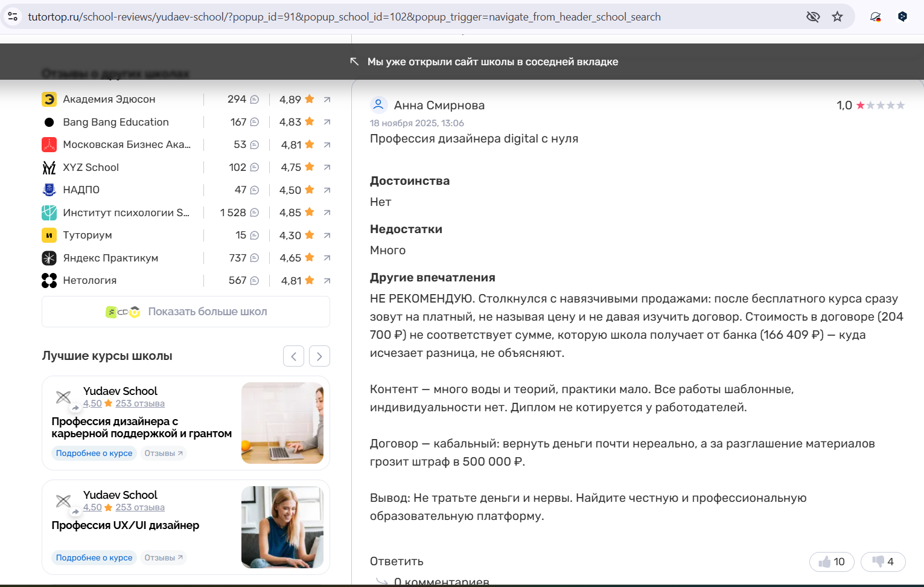Click the Яндекс Практикум logo icon
Viewport: 924px width, 587px height.
click(x=49, y=258)
